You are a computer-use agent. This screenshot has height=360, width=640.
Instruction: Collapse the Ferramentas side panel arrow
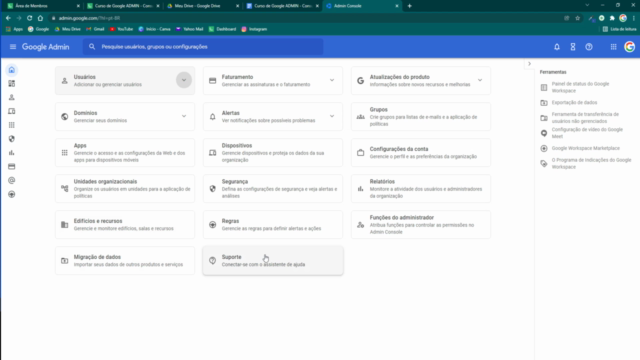click(x=529, y=64)
